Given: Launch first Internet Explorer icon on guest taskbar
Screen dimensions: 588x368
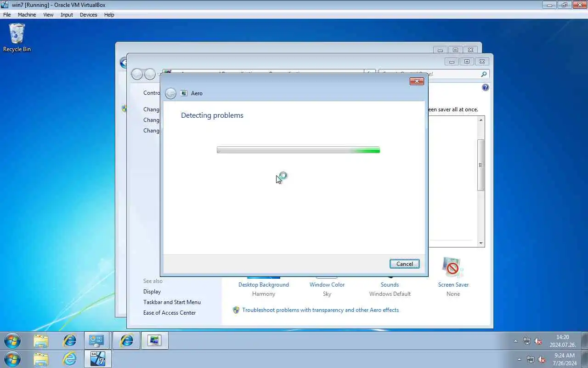Looking at the screenshot, I should (70, 341).
